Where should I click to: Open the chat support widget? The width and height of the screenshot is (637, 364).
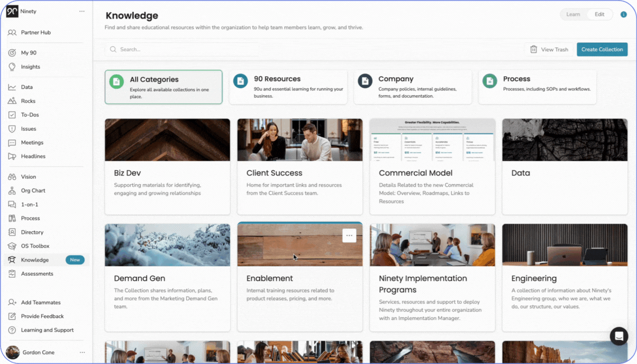pyautogui.click(x=619, y=336)
